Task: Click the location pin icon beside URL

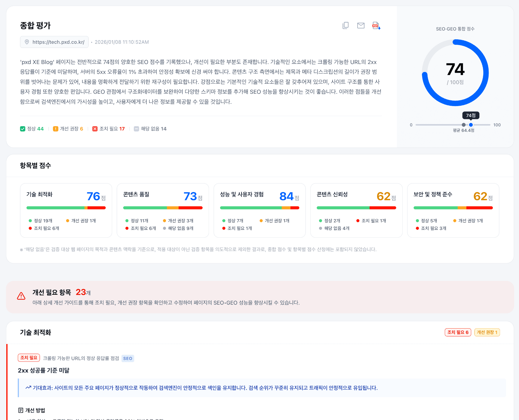Action: [x=27, y=42]
